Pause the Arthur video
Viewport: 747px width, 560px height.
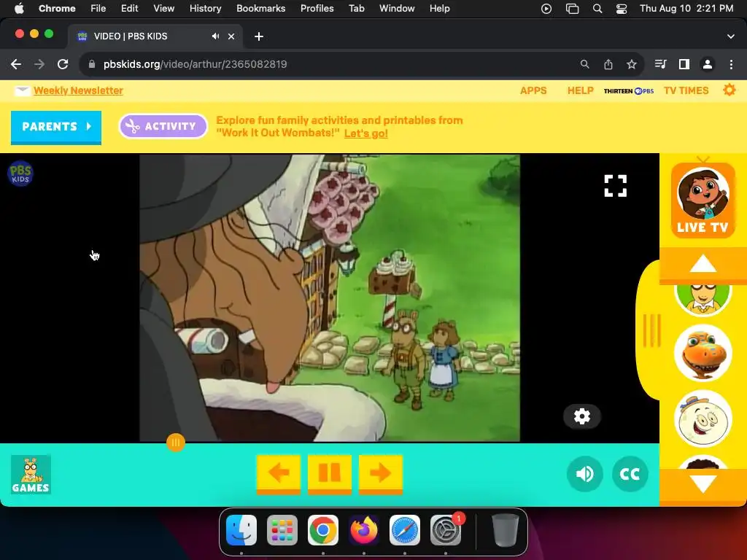point(330,474)
